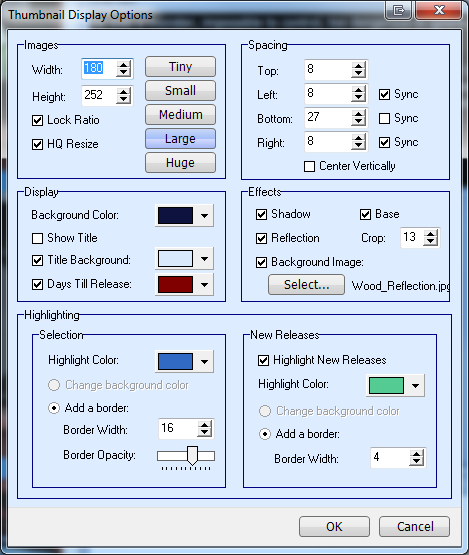The width and height of the screenshot is (469, 555).
Task: Decrease the Crop value with down arrow
Action: click(x=430, y=241)
